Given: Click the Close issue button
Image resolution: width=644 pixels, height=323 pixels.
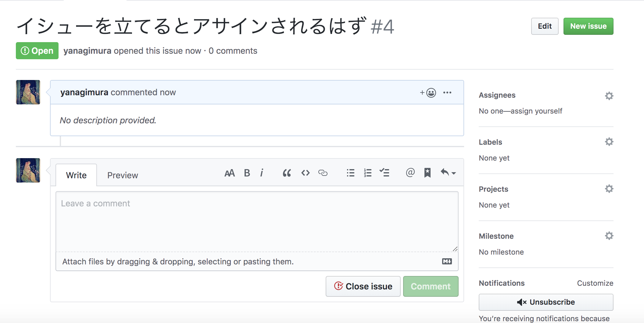Looking at the screenshot, I should pos(363,286).
